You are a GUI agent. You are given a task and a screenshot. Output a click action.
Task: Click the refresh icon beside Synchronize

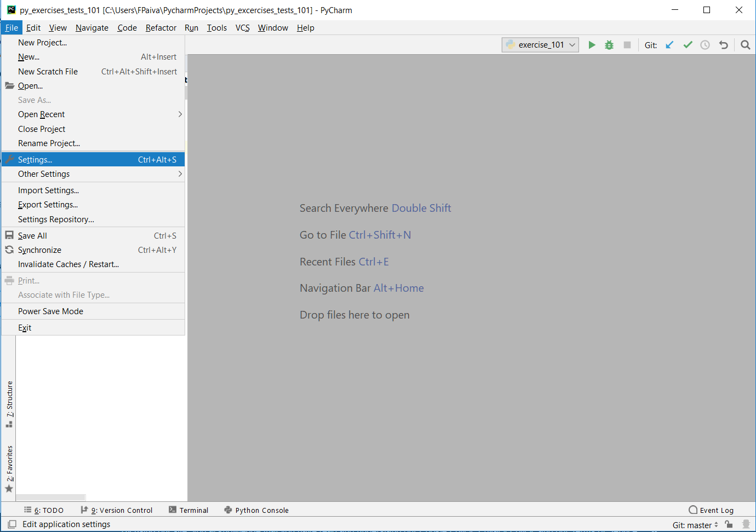(x=9, y=250)
